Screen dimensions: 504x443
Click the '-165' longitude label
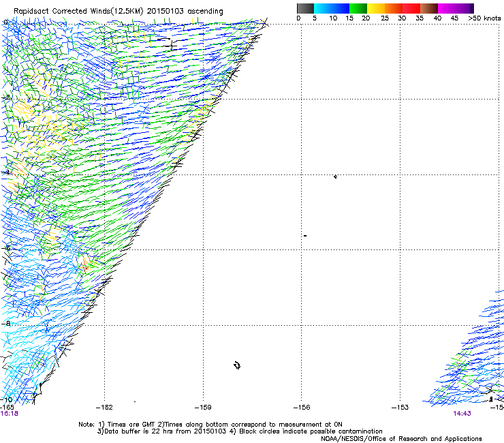click(x=7, y=408)
